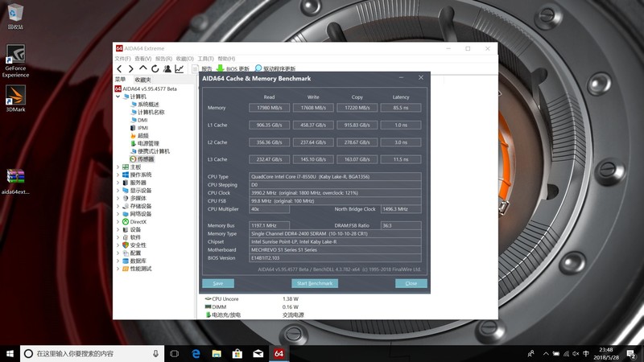
Task: Expand the 操作系统 tree node
Action: point(118,175)
